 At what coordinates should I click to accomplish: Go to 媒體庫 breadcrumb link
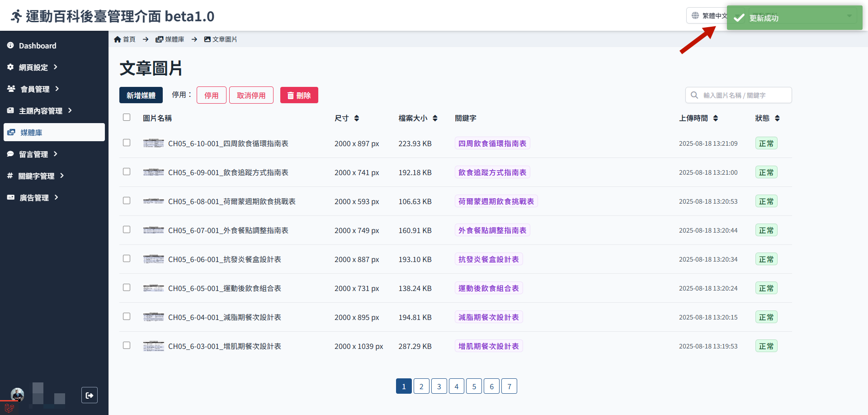[170, 39]
